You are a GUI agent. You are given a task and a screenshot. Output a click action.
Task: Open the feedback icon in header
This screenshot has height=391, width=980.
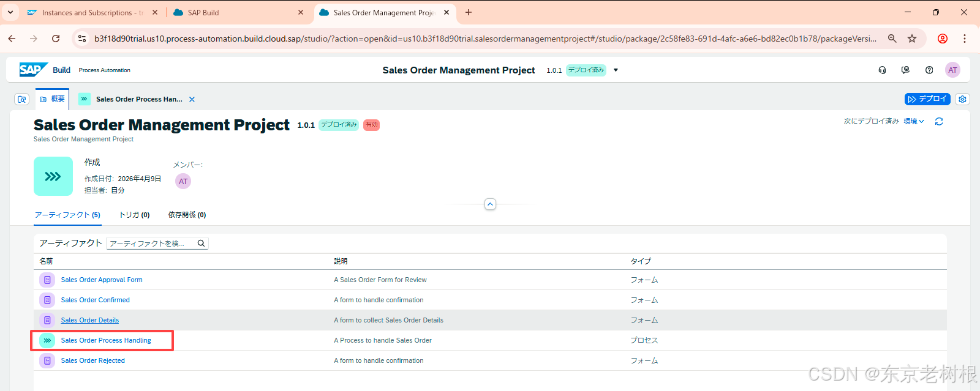click(x=905, y=70)
